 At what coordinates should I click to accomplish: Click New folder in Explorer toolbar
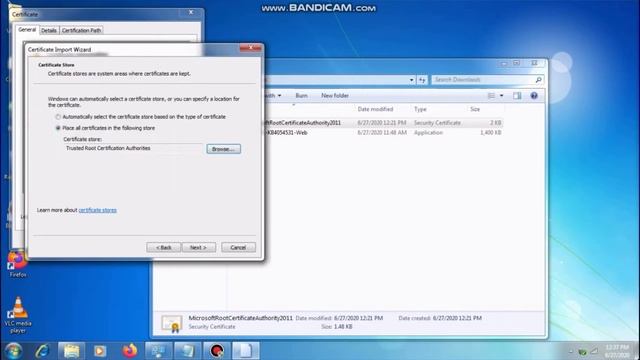(335, 96)
